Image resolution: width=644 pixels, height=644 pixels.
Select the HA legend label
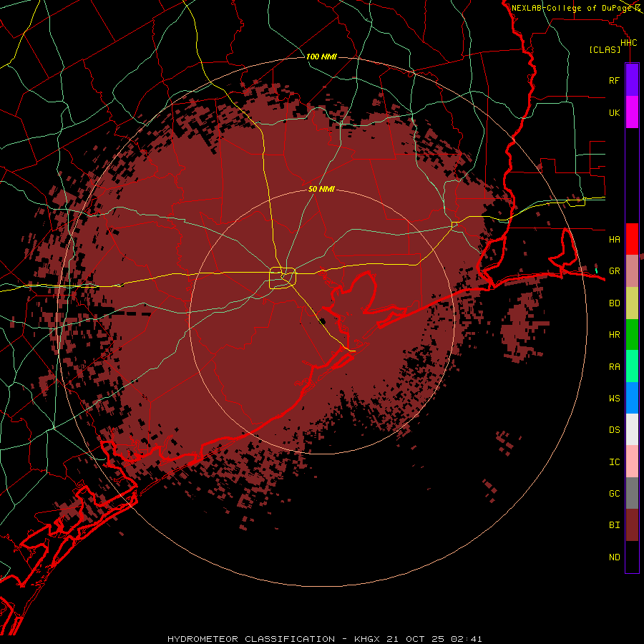point(614,240)
